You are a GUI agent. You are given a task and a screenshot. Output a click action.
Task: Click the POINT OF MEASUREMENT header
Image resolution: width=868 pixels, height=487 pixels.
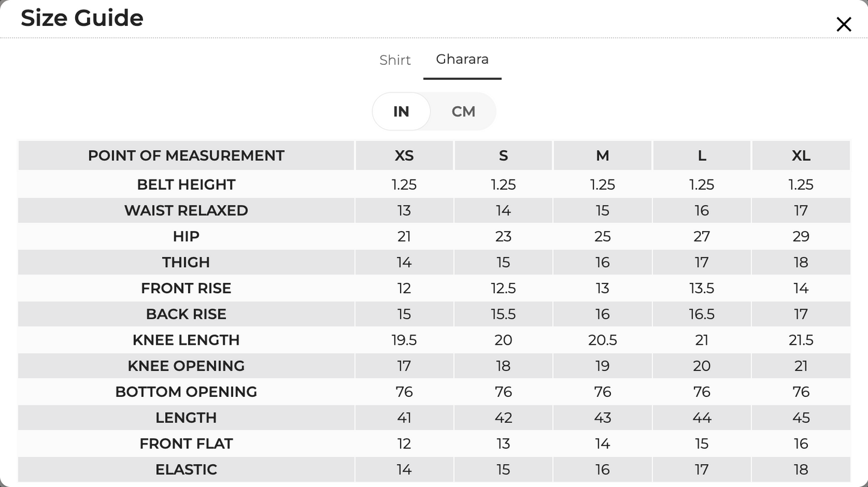click(x=186, y=156)
